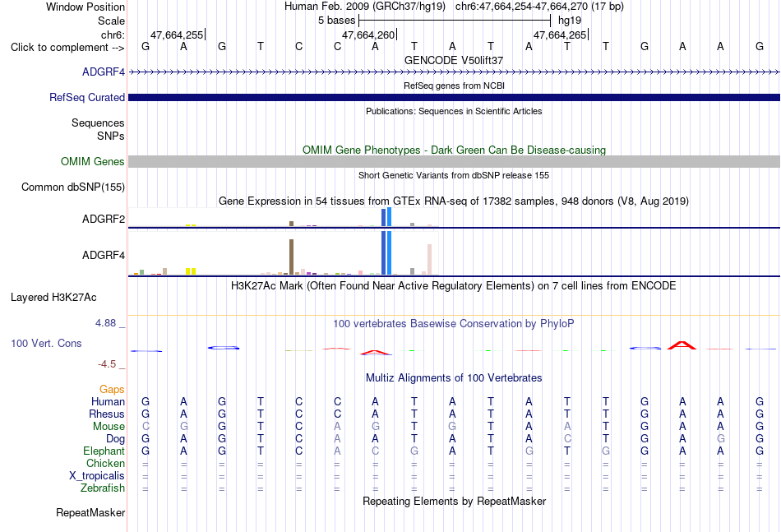Select the Chicken species row label
The height and width of the screenshot is (532, 781).
coord(105,463)
